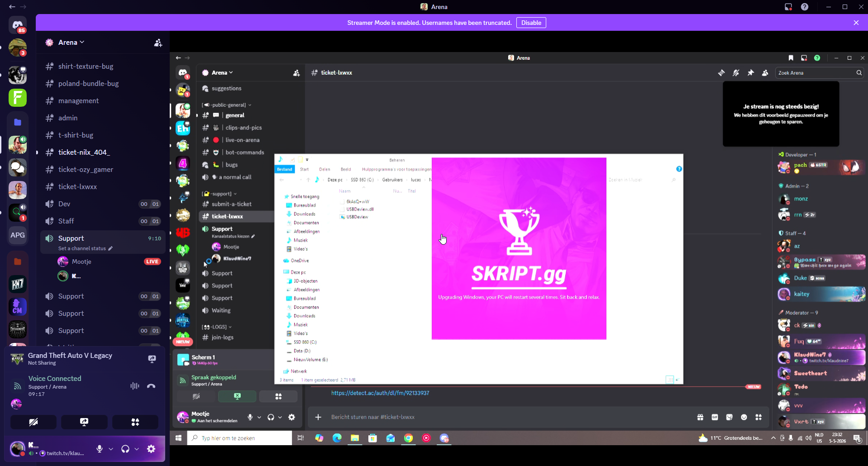Image resolution: width=868 pixels, height=466 pixels.
Task: Open the screen share button in voice panel
Action: (x=84, y=422)
